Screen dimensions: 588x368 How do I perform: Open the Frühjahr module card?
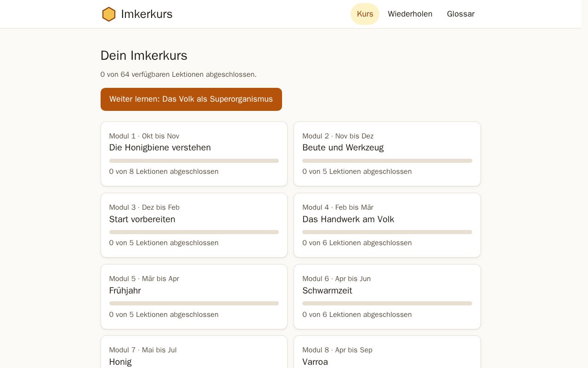point(194,297)
